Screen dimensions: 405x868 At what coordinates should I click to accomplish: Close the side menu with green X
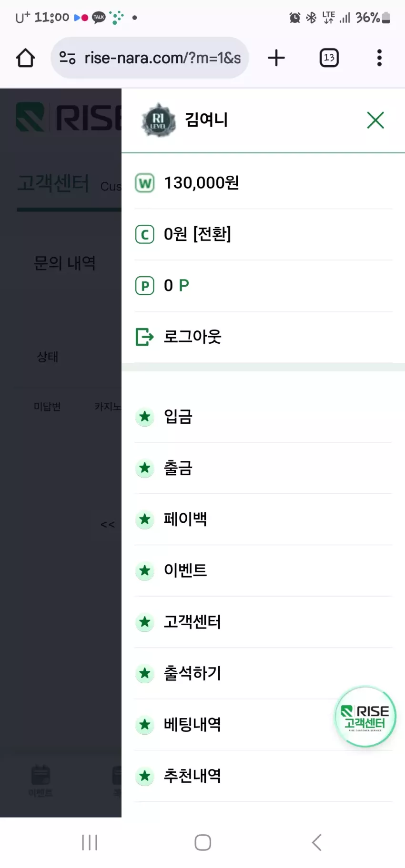point(375,120)
